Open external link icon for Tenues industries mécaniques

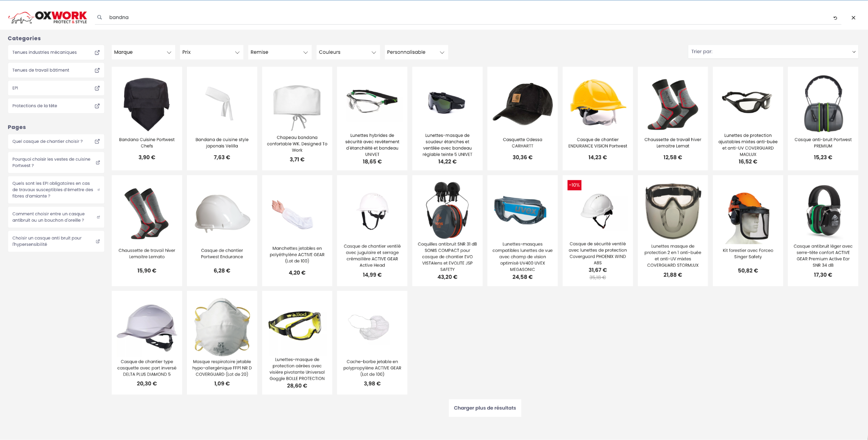tap(97, 53)
